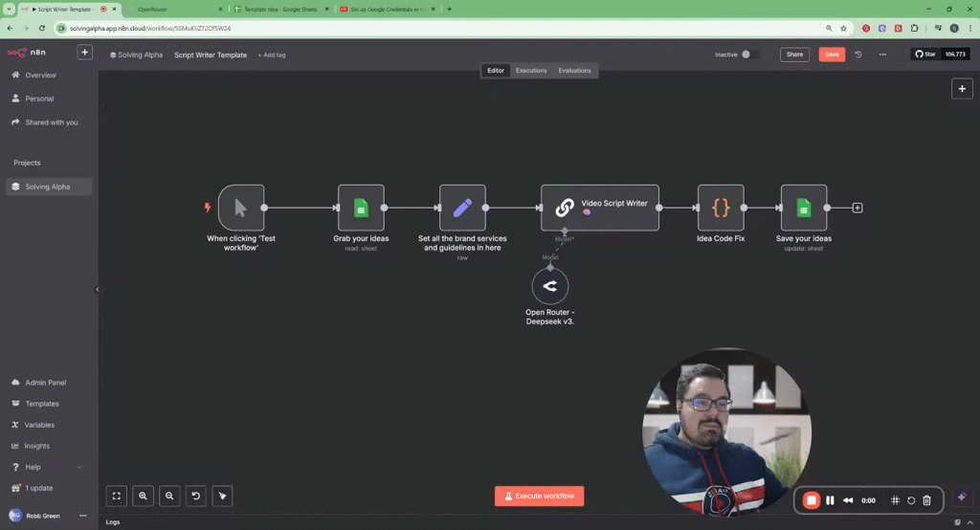Open the workflow three-dots options menu

[x=882, y=55]
